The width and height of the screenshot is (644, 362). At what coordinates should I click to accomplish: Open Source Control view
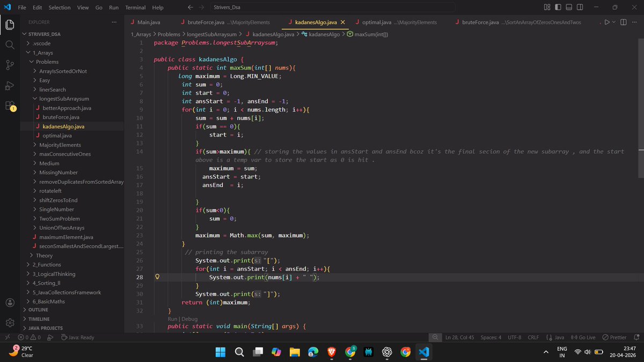[10, 65]
